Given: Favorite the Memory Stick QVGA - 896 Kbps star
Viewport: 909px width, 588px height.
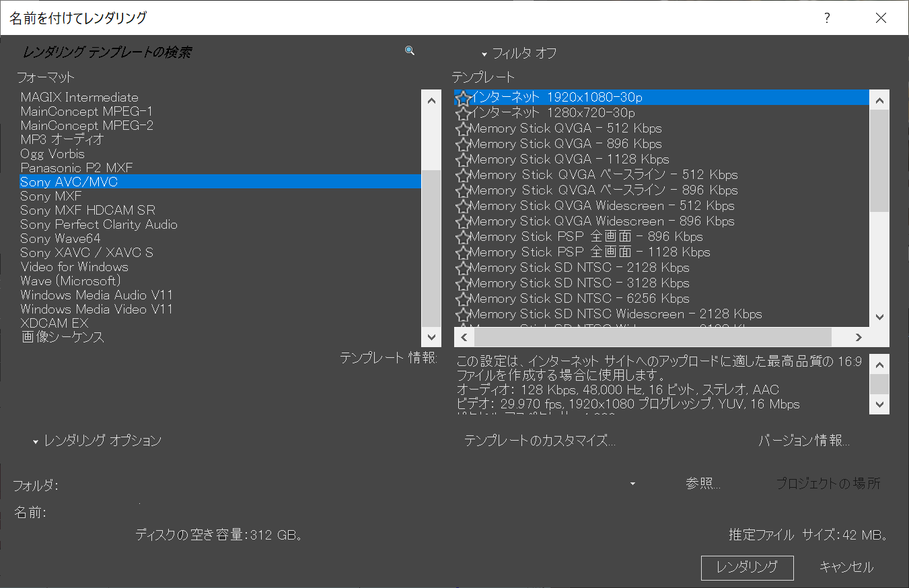Looking at the screenshot, I should [x=462, y=145].
